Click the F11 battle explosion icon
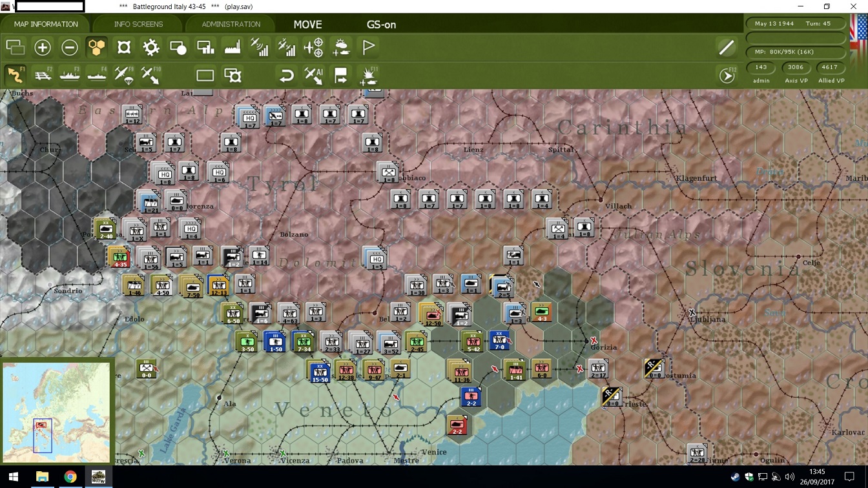Image resolution: width=868 pixels, height=488 pixels. pyautogui.click(x=369, y=76)
